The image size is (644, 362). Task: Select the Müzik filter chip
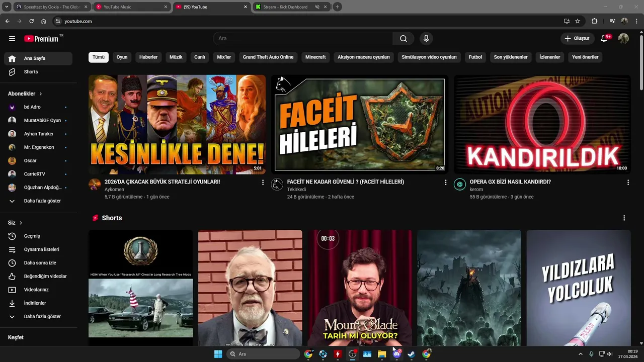pyautogui.click(x=176, y=57)
